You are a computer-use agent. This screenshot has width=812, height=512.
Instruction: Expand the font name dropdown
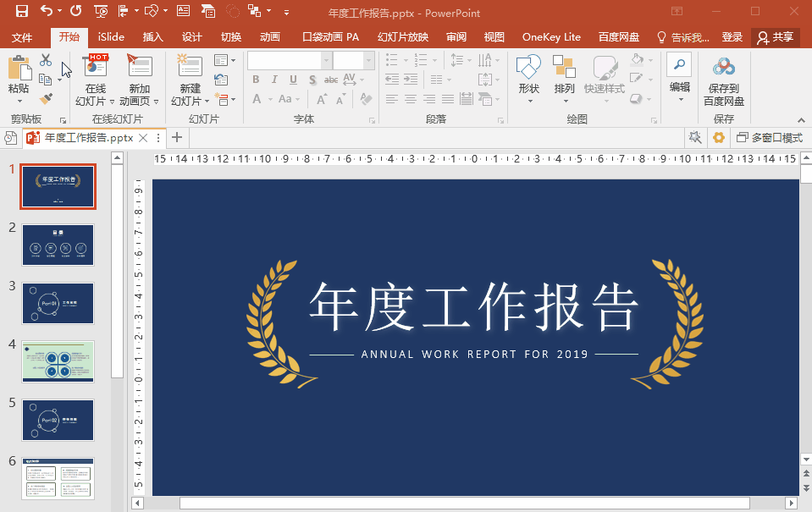(x=326, y=61)
